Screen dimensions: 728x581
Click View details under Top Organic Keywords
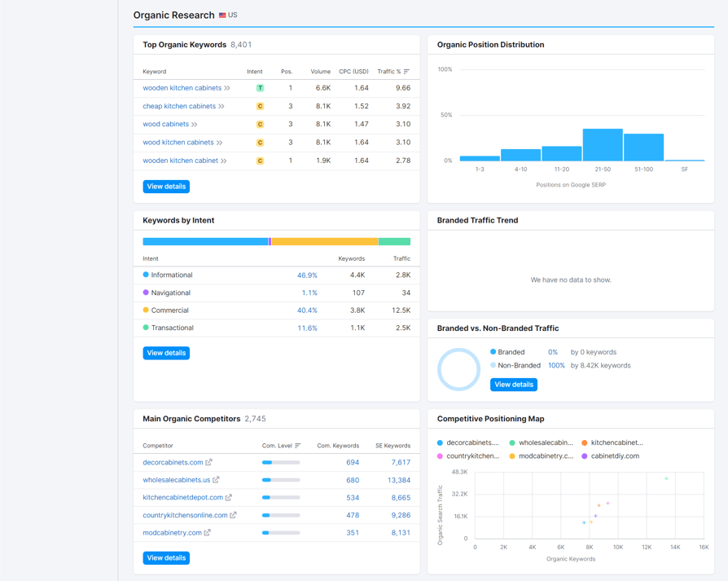pos(166,187)
